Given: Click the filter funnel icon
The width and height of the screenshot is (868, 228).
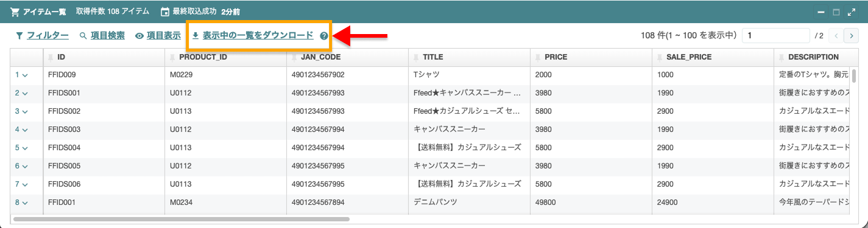Looking at the screenshot, I should tap(19, 36).
